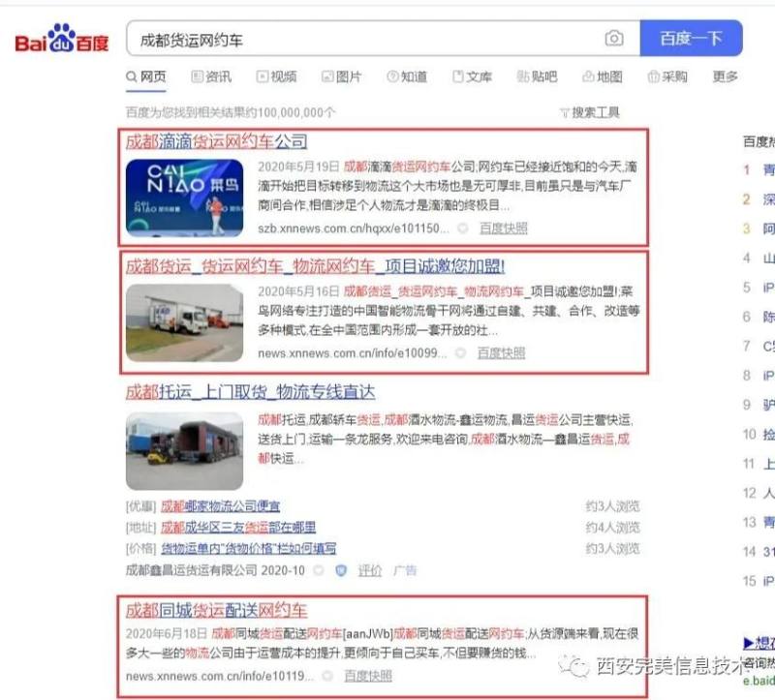Screen dimensions: 775x700
Task: Open the 地图 tab
Action: coord(603,76)
